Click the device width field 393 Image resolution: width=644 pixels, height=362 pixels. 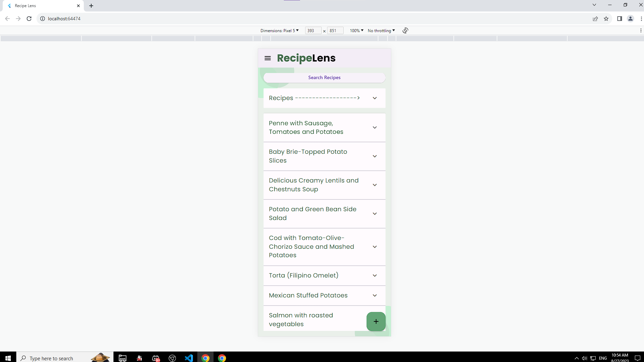313,30
